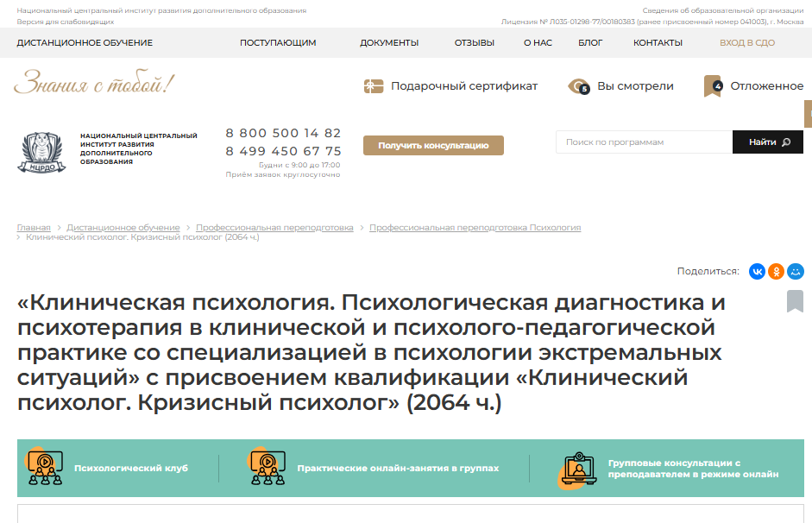Click the Получить консультацию button
The image size is (812, 523).
click(433, 146)
